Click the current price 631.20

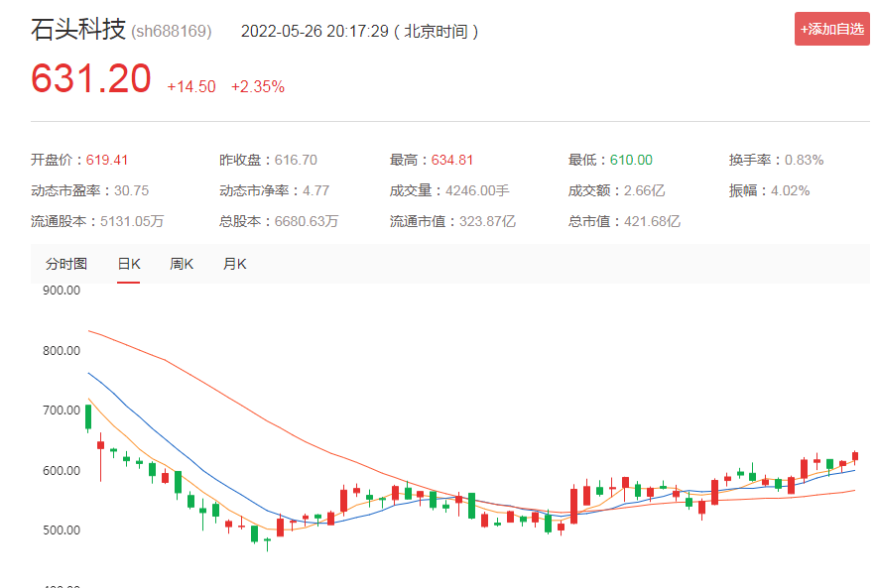(90, 78)
